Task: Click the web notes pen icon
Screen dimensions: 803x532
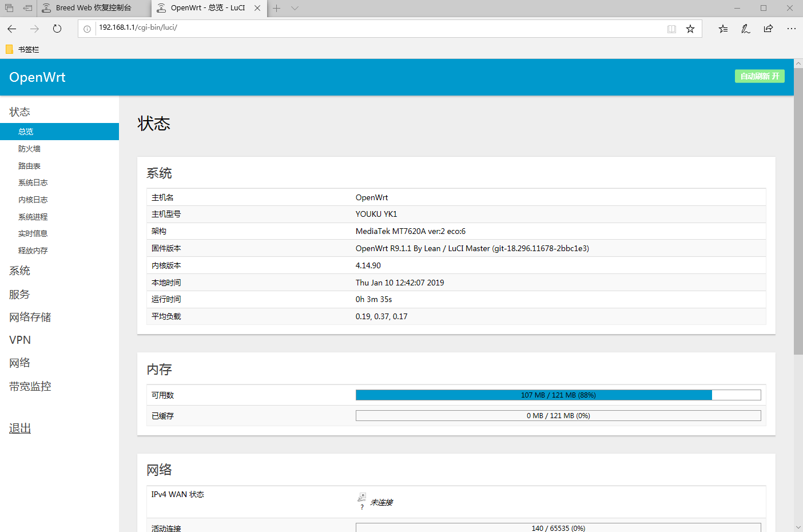Action: pyautogui.click(x=746, y=29)
